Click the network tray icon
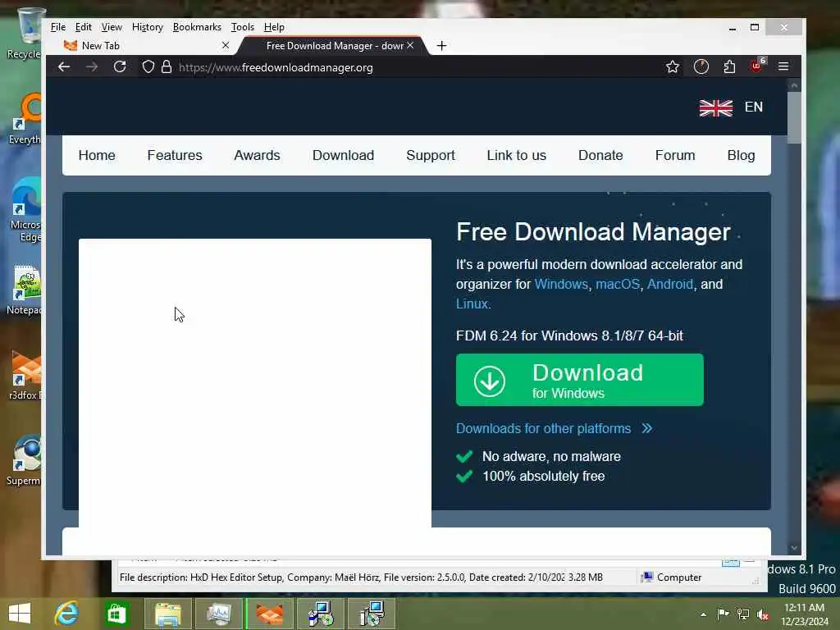Viewport: 840px width, 630px height. coord(742,614)
